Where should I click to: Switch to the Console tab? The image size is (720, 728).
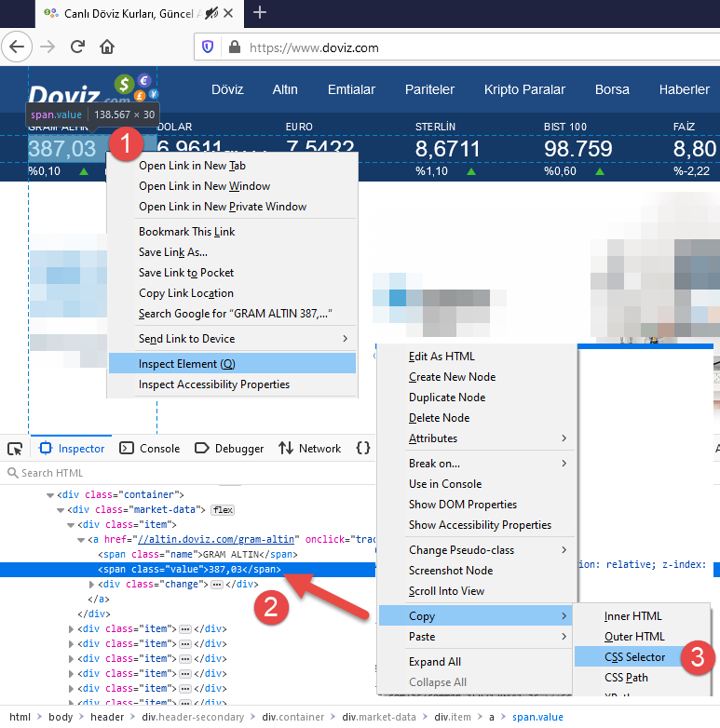tap(150, 449)
